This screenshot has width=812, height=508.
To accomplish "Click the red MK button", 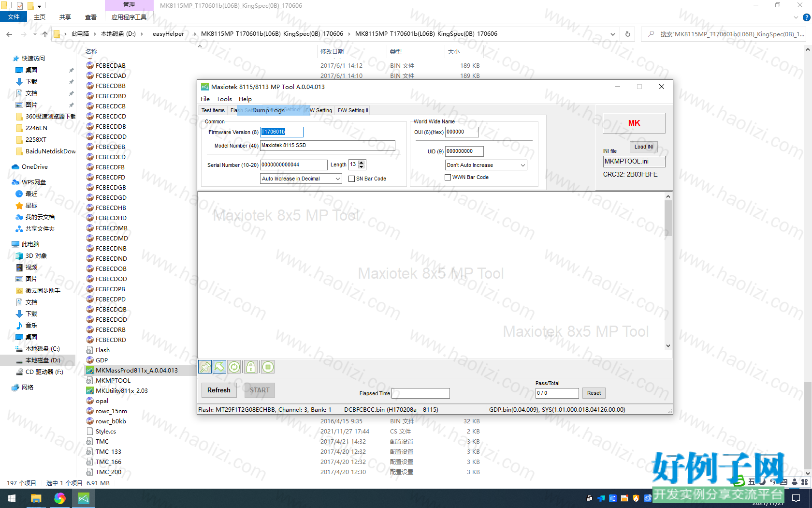I will [x=634, y=123].
